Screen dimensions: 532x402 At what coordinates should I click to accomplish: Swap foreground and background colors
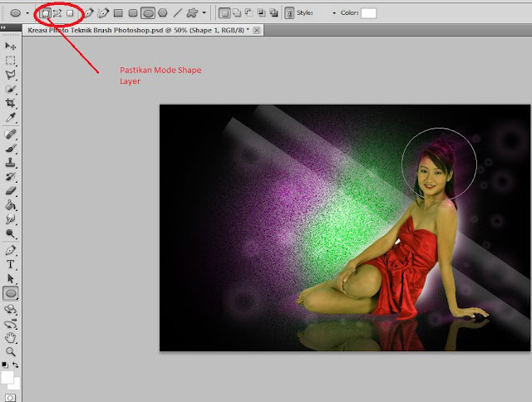(x=16, y=365)
